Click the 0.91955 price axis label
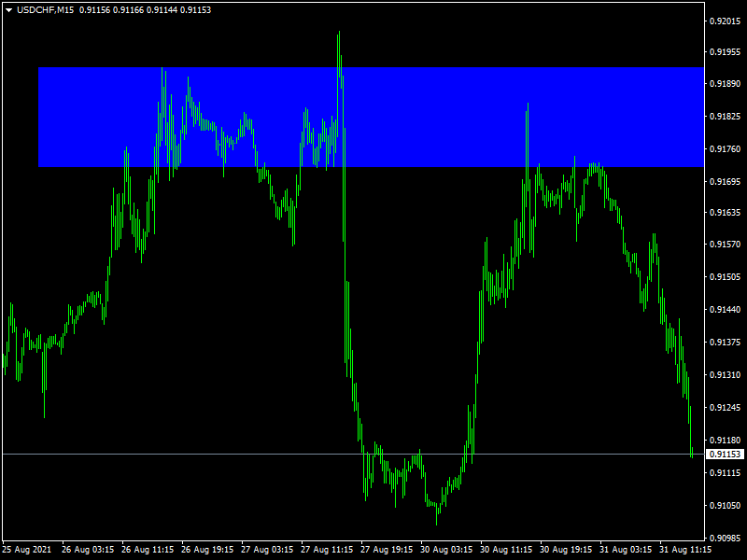The image size is (747, 560). coord(726,52)
